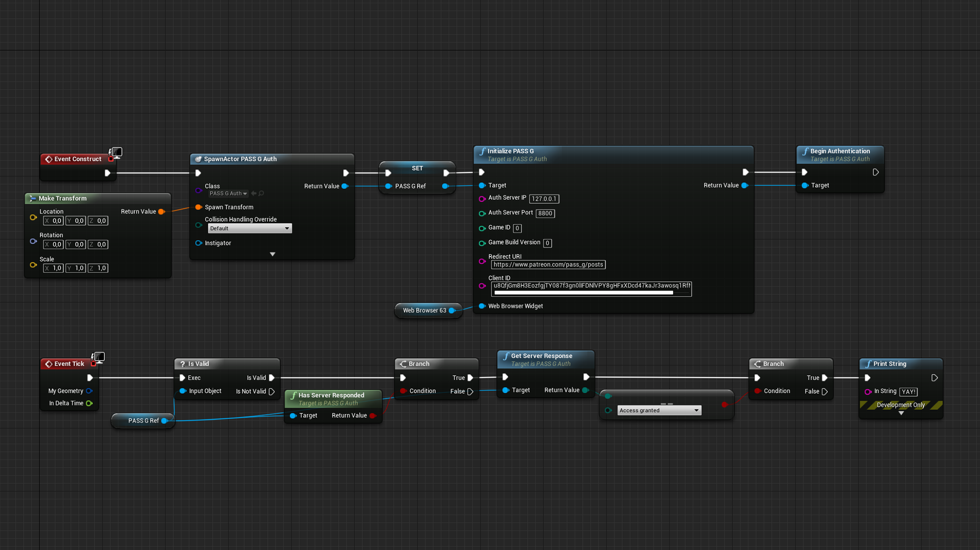
Task: Select the PASS G Ref variable getter node
Action: [143, 421]
